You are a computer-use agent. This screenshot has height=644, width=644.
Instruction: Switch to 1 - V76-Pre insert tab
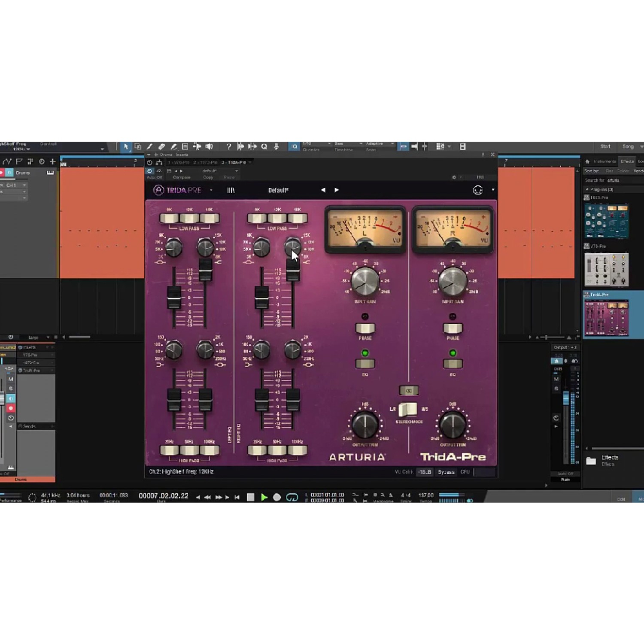179,162
